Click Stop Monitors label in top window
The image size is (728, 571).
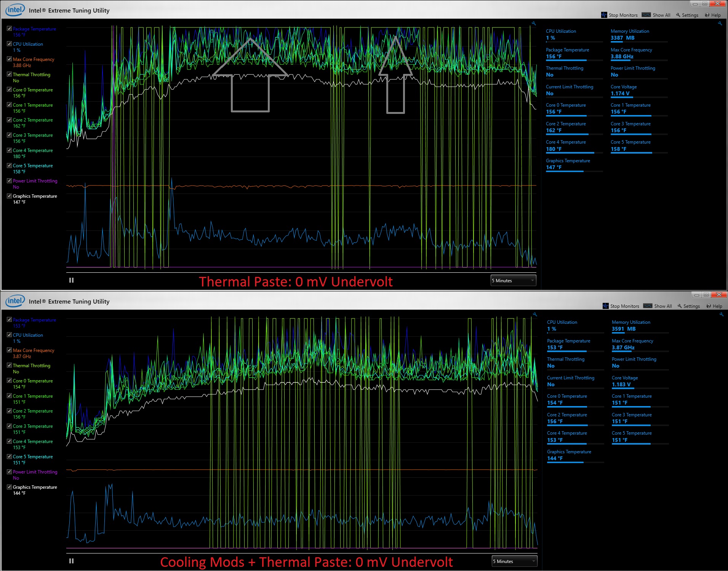tap(623, 15)
